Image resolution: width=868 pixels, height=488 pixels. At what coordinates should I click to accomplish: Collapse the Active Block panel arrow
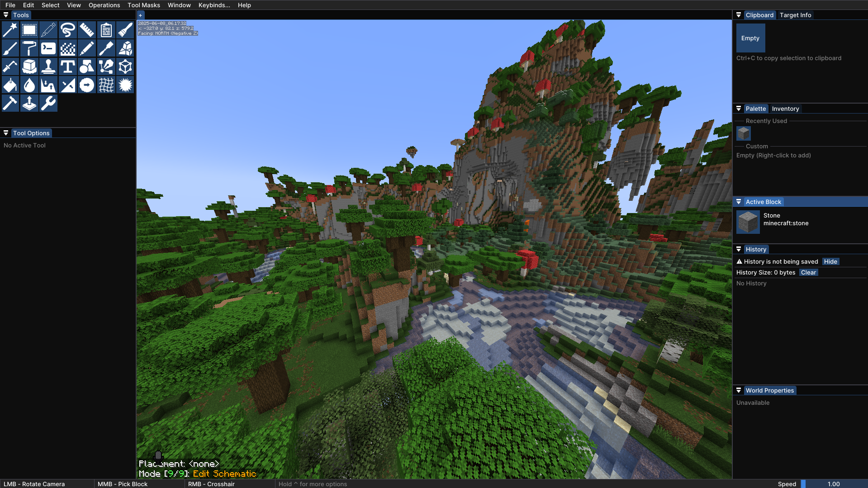(x=739, y=202)
